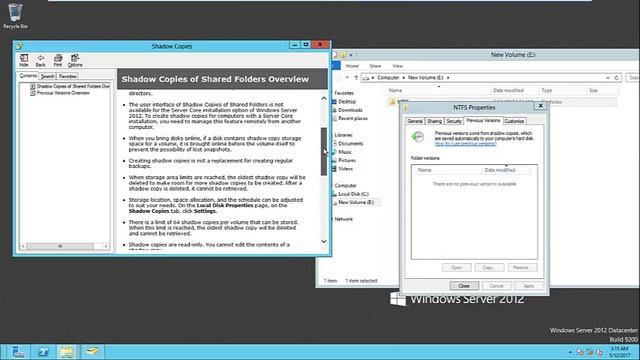The height and width of the screenshot is (360, 640).
Task: Sort by Type column in Explorer
Action: point(562,90)
